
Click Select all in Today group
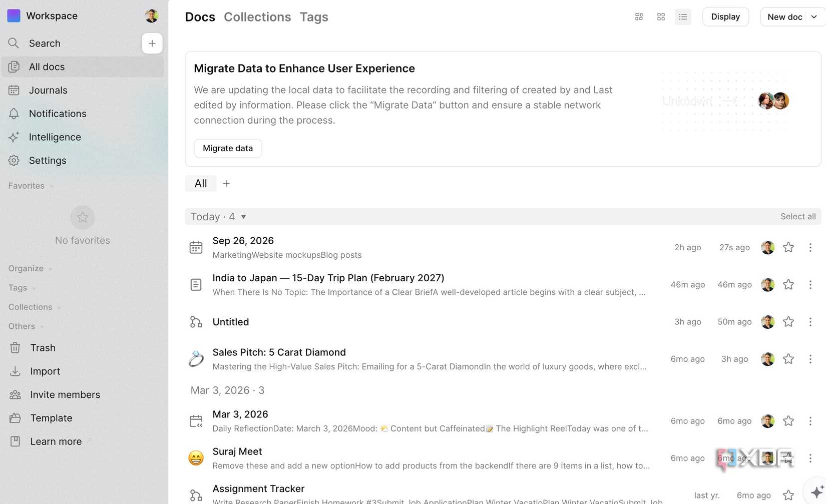[x=798, y=217]
